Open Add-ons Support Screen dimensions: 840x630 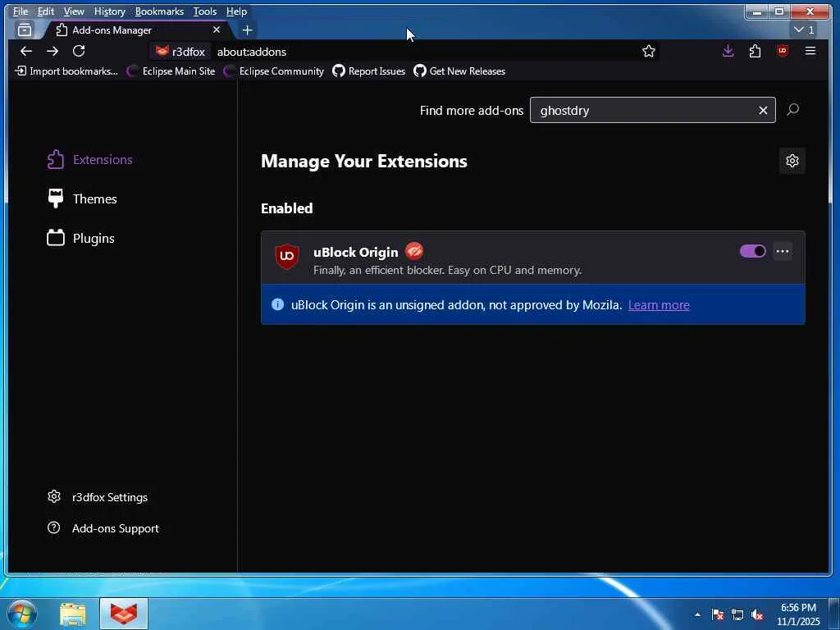(103, 528)
